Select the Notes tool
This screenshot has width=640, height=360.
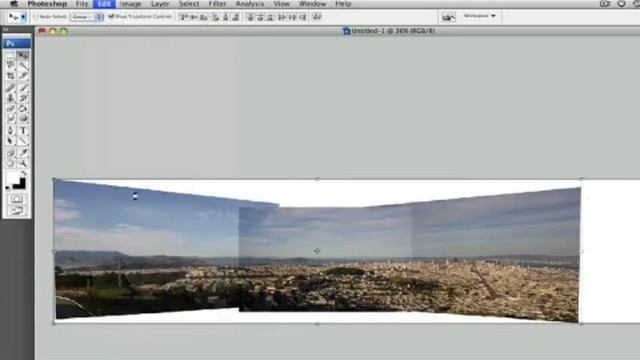coord(11,153)
